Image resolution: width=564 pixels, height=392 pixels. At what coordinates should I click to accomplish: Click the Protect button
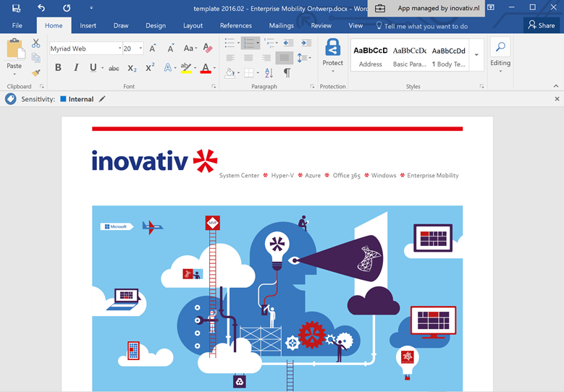point(332,54)
